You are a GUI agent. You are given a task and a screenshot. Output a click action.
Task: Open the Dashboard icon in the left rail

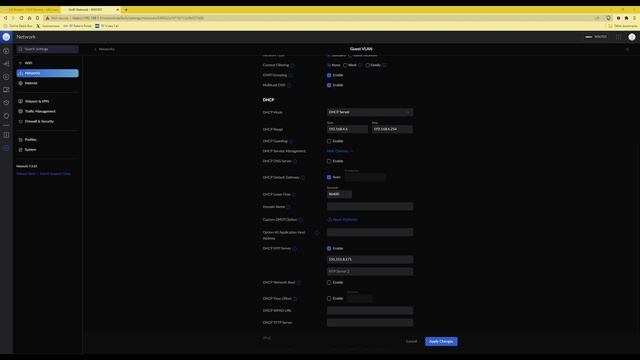tap(6, 51)
